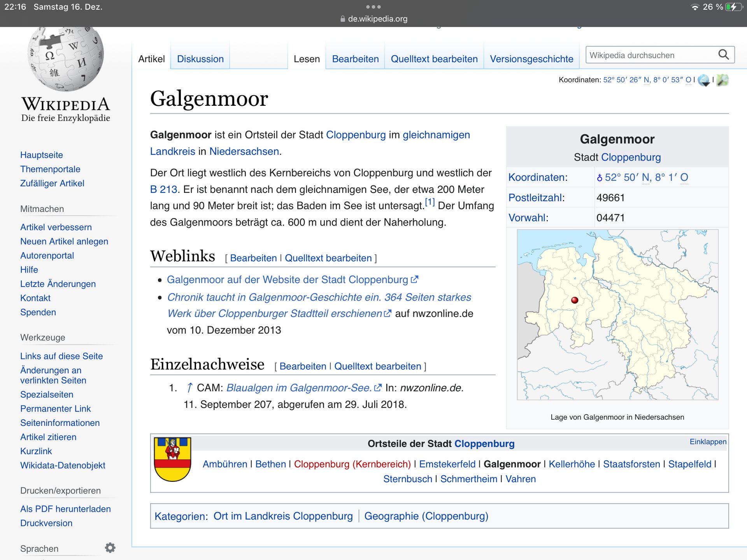Open the OpenStreetMap icon beside coordinates
Viewport: 747px width, 560px height.
point(722,80)
